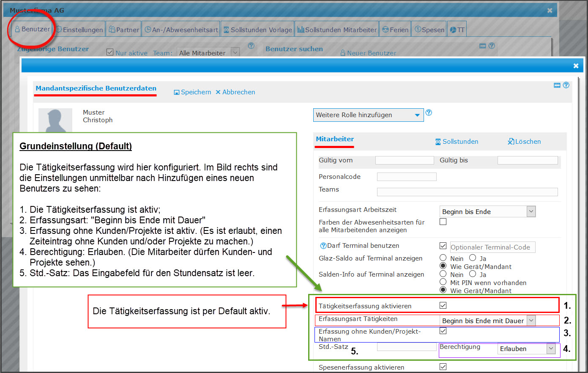Click the Sollstunden link in Mitarbeiter section

(457, 142)
